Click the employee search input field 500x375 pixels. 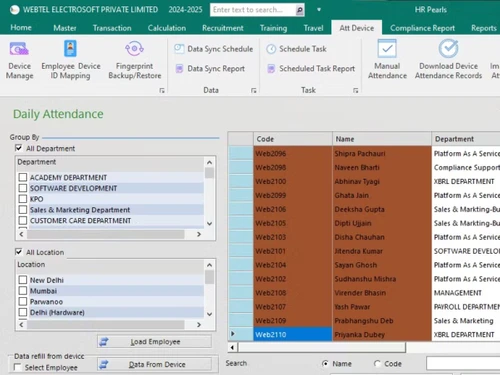[463, 364]
